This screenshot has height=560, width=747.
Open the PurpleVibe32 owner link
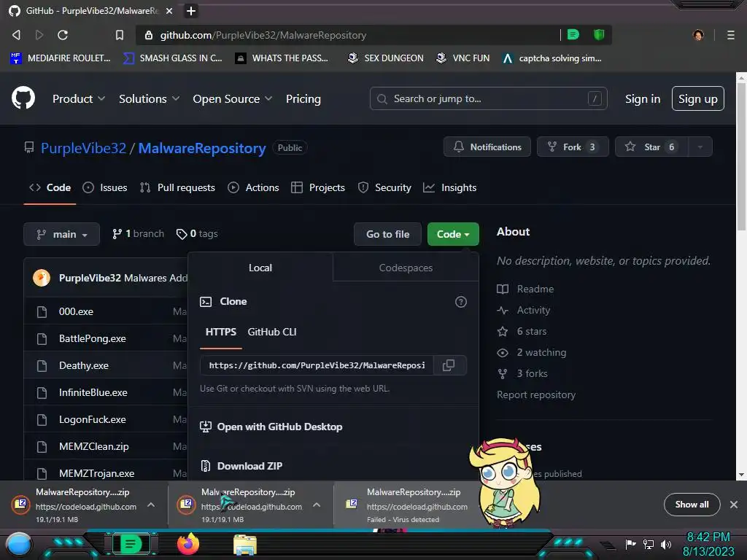(x=83, y=148)
